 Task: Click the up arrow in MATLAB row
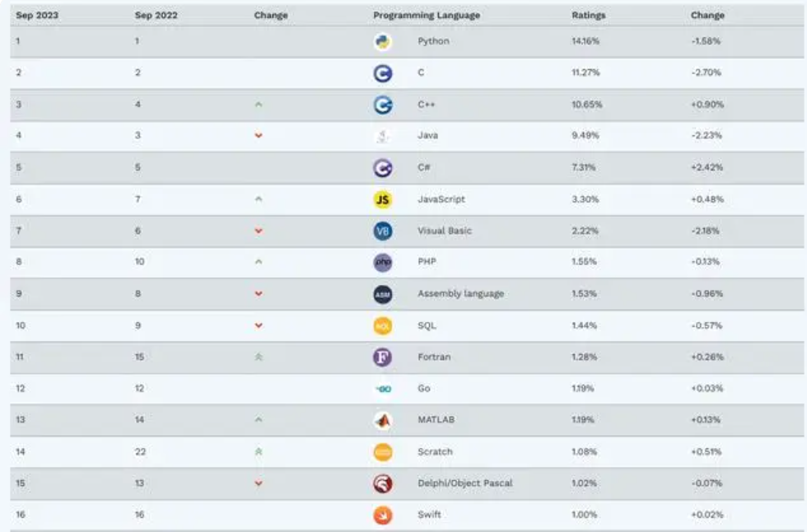pyautogui.click(x=259, y=420)
